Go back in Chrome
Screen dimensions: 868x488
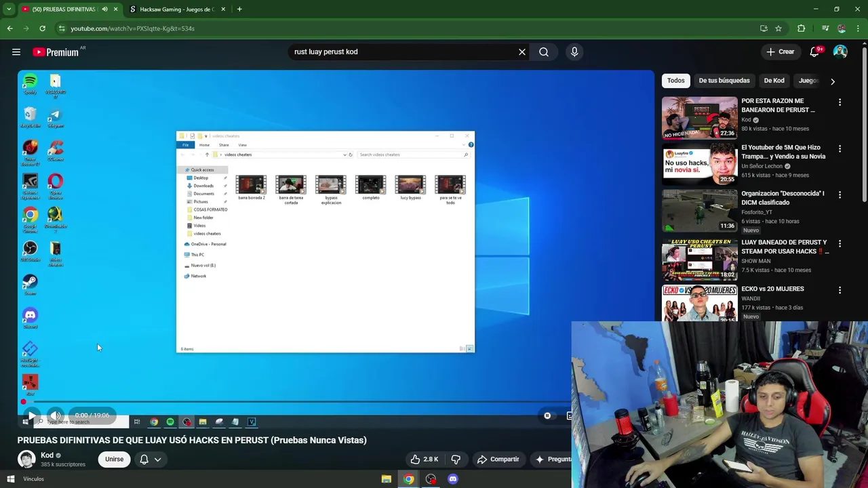(9, 28)
